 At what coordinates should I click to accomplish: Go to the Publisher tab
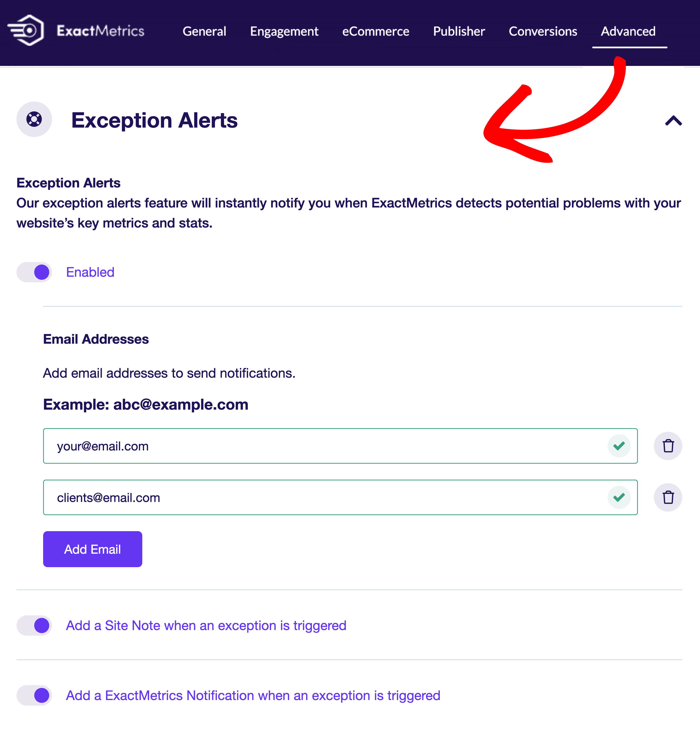pyautogui.click(x=459, y=31)
